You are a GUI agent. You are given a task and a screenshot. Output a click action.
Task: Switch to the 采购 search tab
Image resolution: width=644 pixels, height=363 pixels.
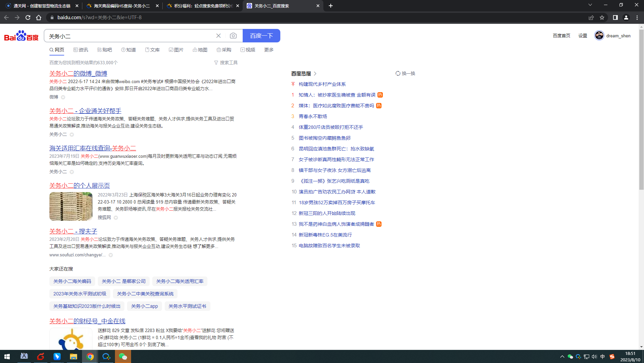click(x=224, y=50)
